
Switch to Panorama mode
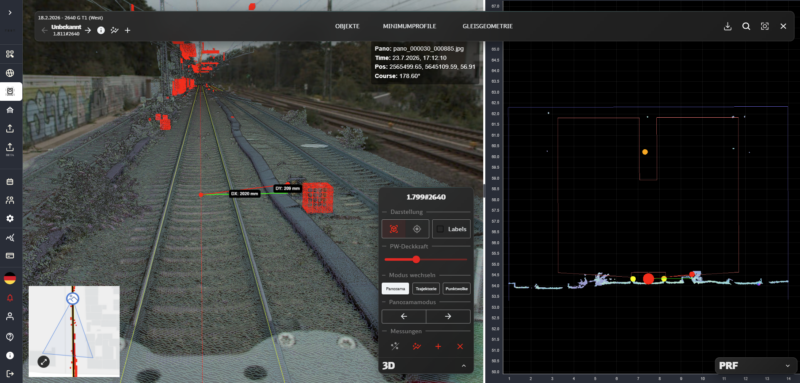(395, 289)
